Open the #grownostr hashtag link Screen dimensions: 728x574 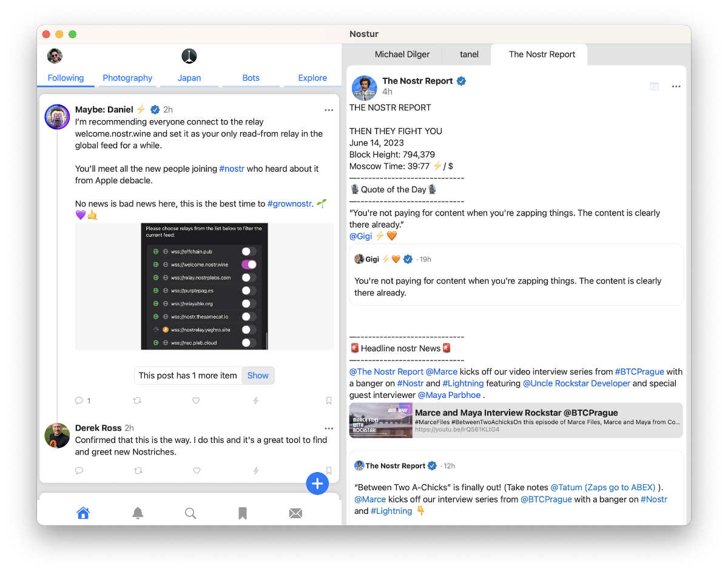pos(289,204)
